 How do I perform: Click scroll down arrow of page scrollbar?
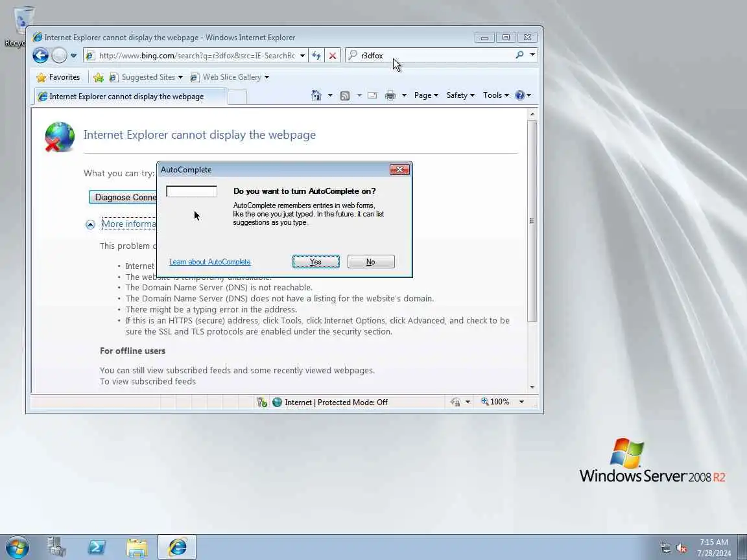tap(532, 387)
